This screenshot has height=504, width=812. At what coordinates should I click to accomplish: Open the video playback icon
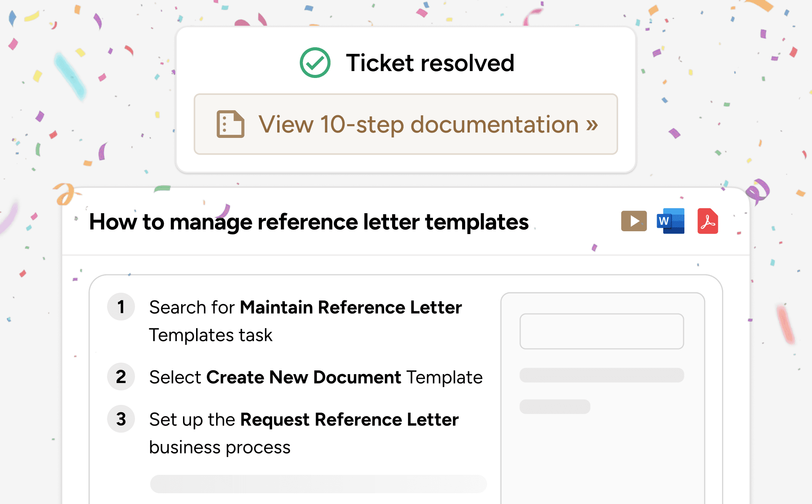[634, 221]
